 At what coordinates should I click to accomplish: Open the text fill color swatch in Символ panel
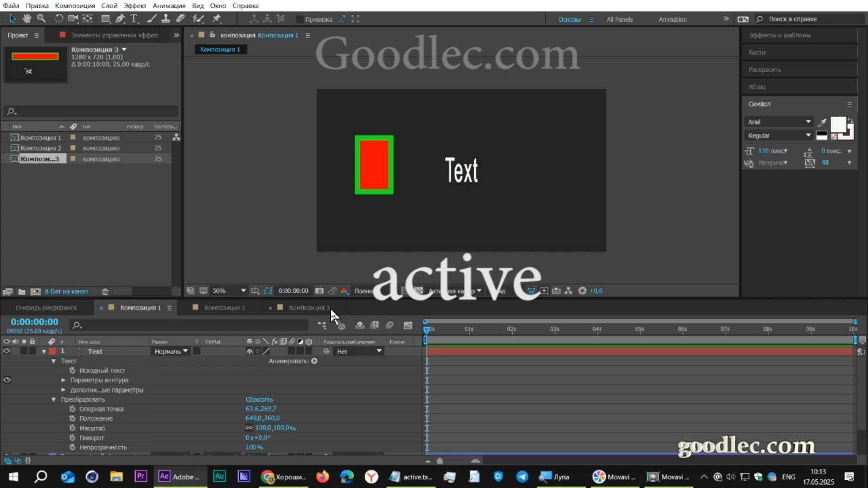tap(839, 125)
